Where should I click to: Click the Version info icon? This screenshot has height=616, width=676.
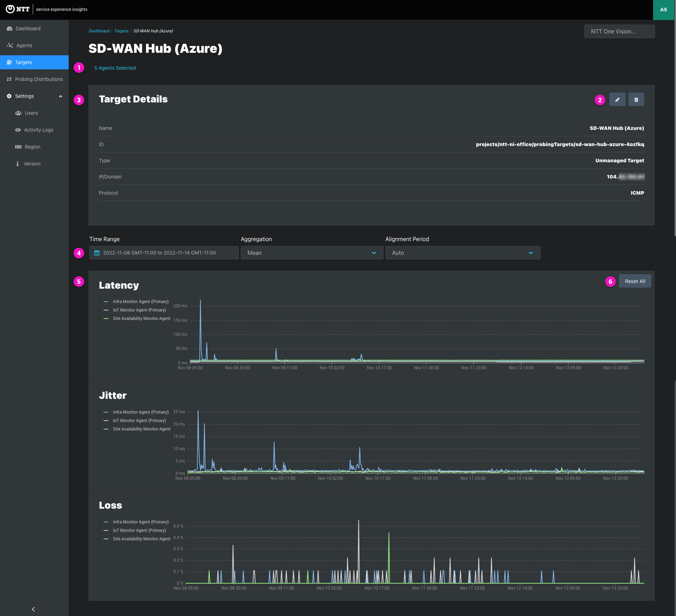18,164
